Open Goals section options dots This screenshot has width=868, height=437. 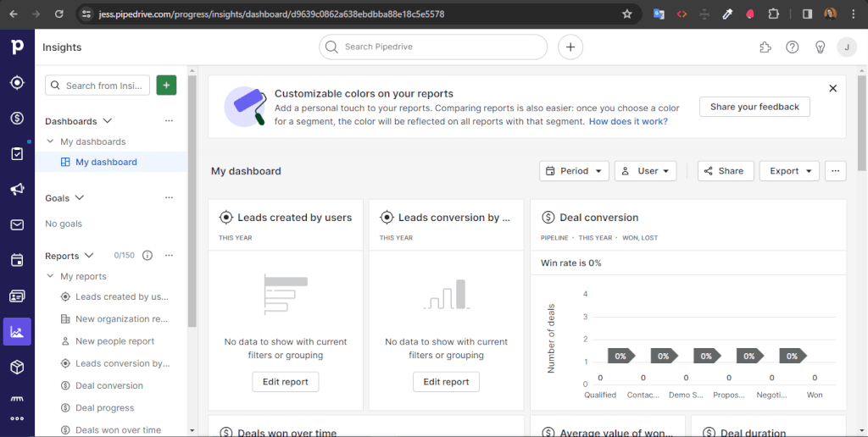coord(169,197)
